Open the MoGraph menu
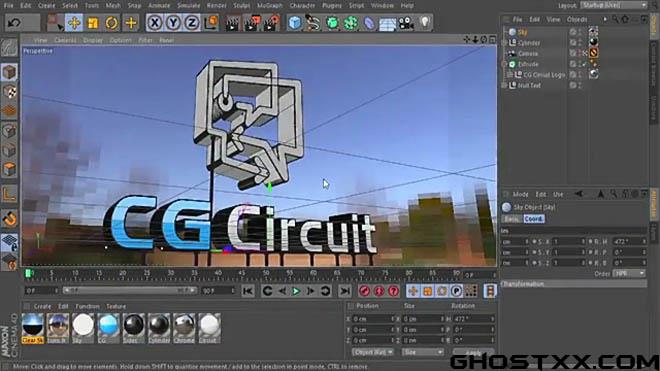 pyautogui.click(x=270, y=5)
